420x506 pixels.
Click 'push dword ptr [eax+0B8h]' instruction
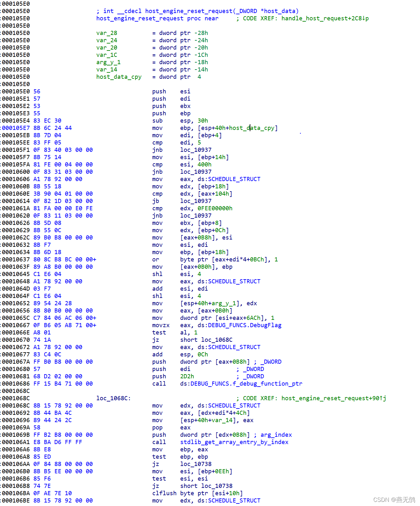pyautogui.click(x=201, y=362)
